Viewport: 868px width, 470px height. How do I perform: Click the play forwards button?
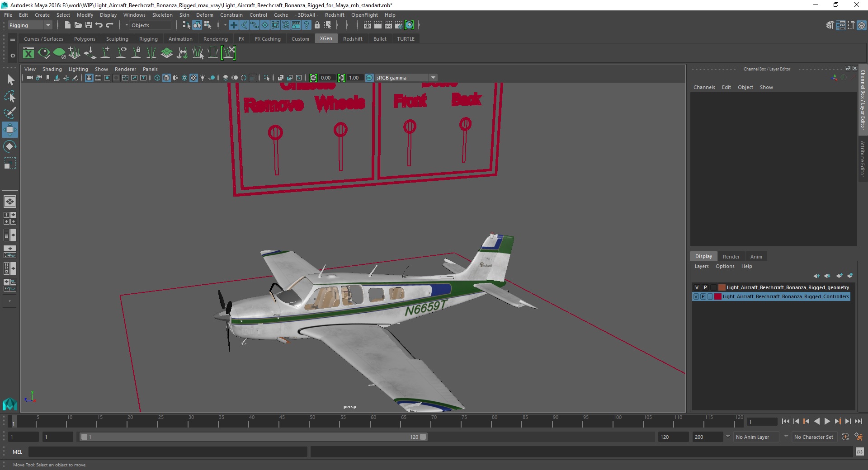click(x=827, y=421)
